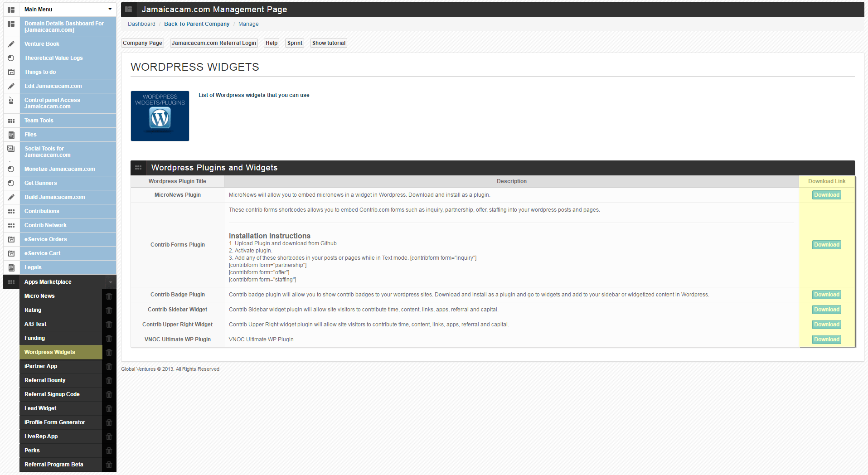Delete Referral Bounty using its trash icon
868x475 pixels.
109,380
